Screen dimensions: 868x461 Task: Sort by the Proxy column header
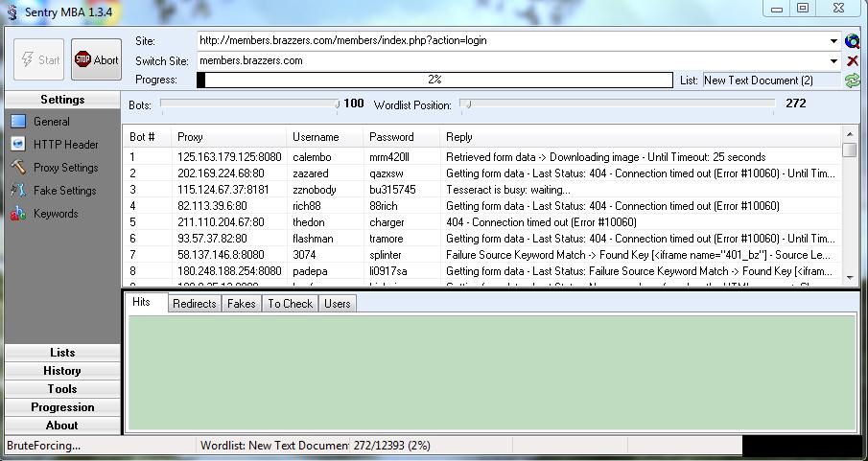click(x=228, y=137)
